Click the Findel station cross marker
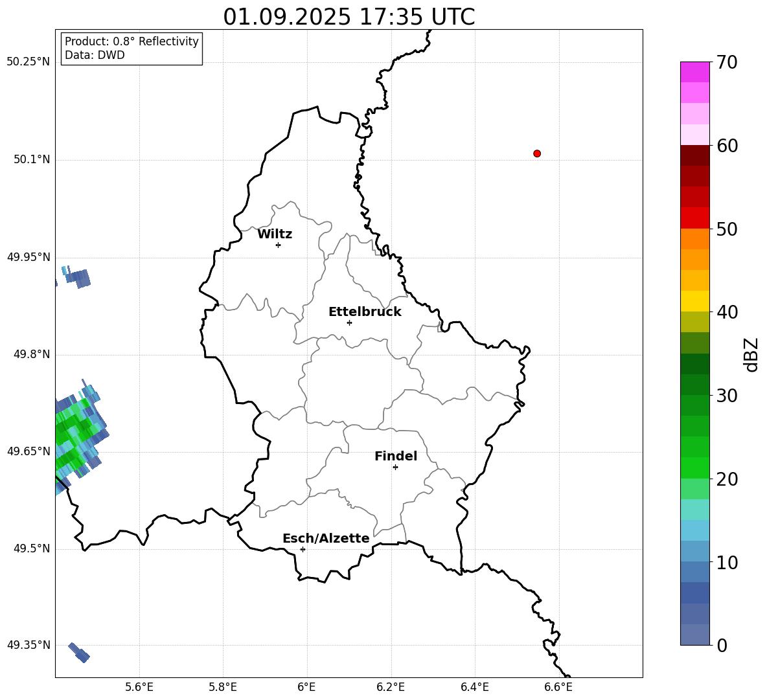The height and width of the screenshot is (700, 767). pyautogui.click(x=395, y=467)
